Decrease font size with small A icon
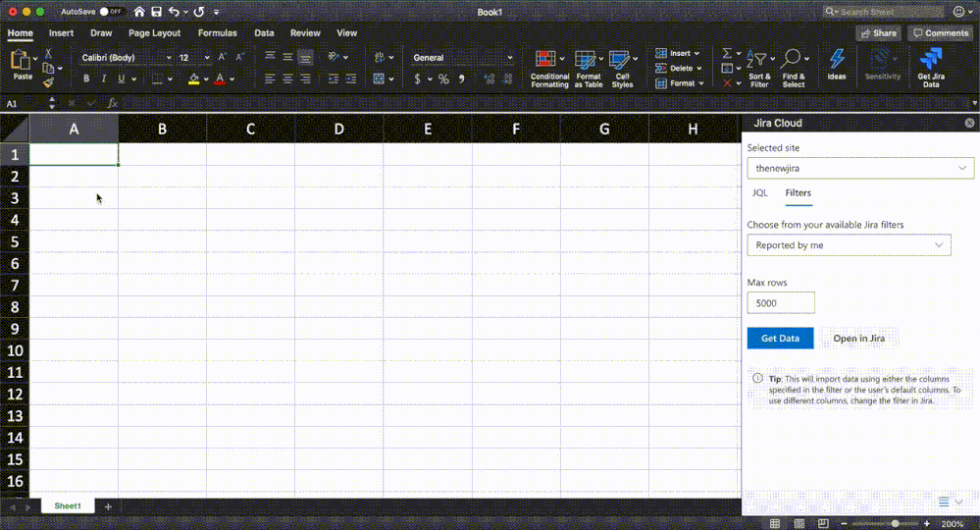 point(239,57)
